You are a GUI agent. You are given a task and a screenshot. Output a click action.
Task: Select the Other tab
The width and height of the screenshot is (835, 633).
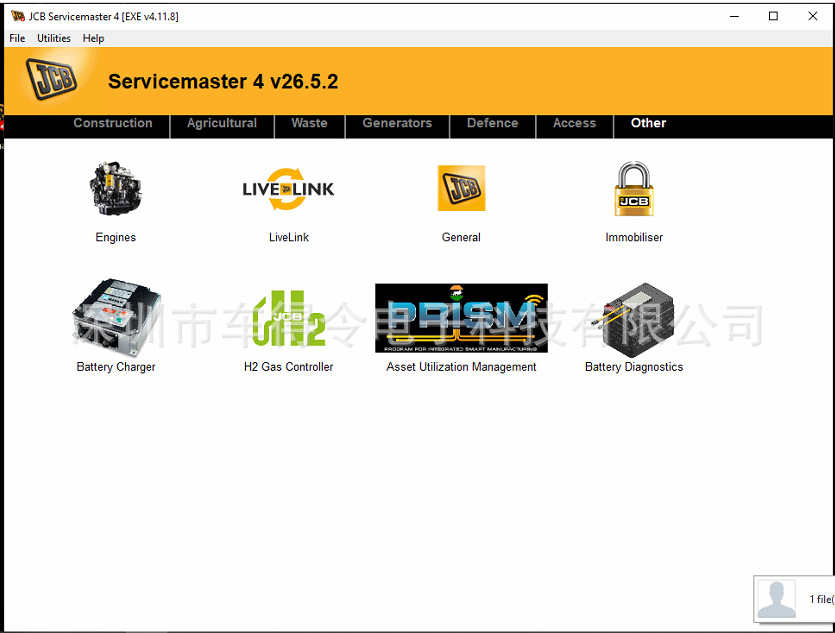[648, 123]
